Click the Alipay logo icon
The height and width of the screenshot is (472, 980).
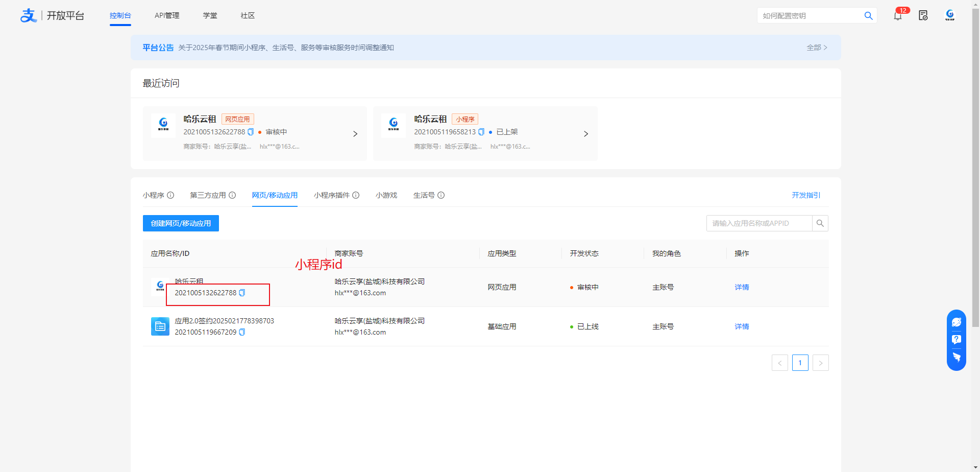(29, 15)
